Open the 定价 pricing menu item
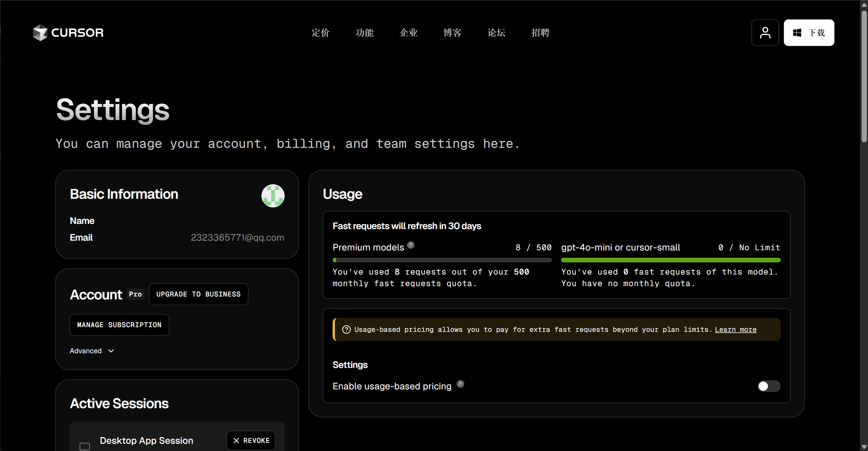 pyautogui.click(x=320, y=33)
